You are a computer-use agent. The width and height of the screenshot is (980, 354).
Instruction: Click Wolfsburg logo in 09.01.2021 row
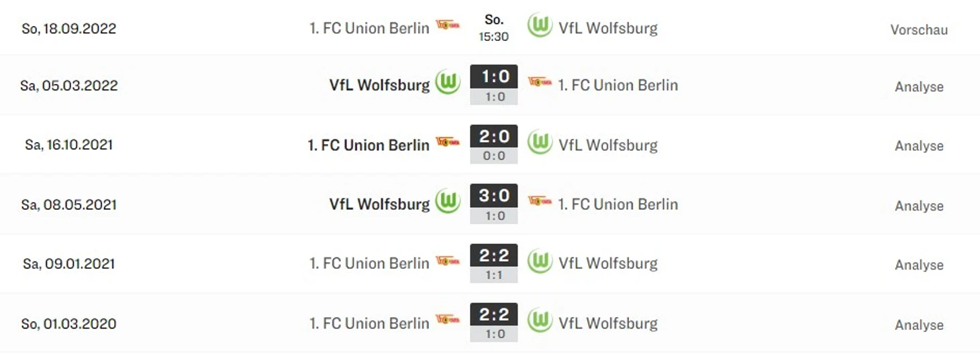(x=540, y=261)
